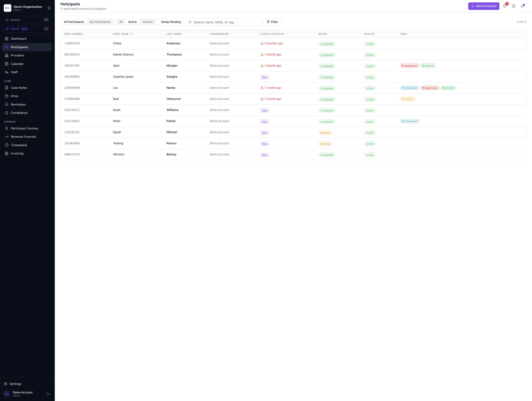Open Timesheets in sidebar
The height and width of the screenshot is (401, 532).
27,145
